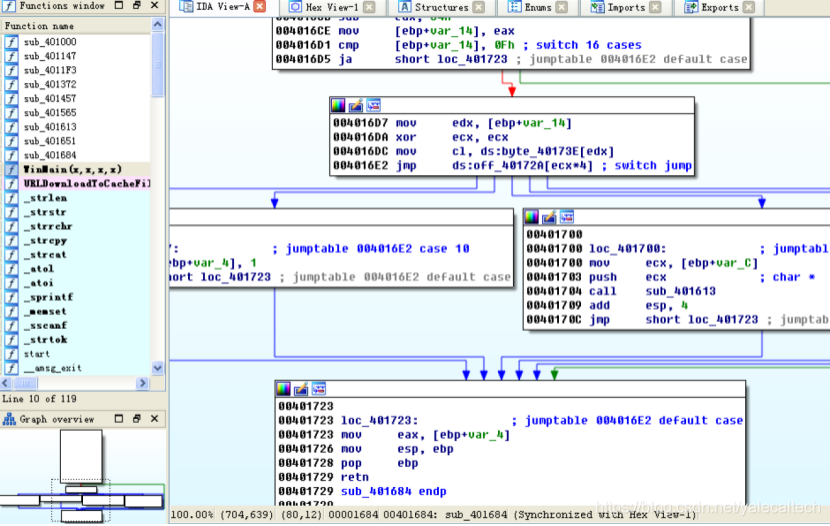Close the Graph overview panel
The height and width of the screenshot is (526, 830).
[155, 419]
